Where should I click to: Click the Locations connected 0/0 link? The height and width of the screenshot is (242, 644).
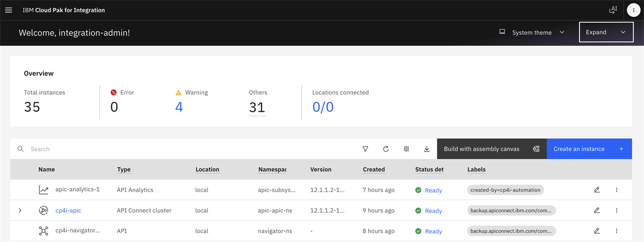[x=323, y=107]
